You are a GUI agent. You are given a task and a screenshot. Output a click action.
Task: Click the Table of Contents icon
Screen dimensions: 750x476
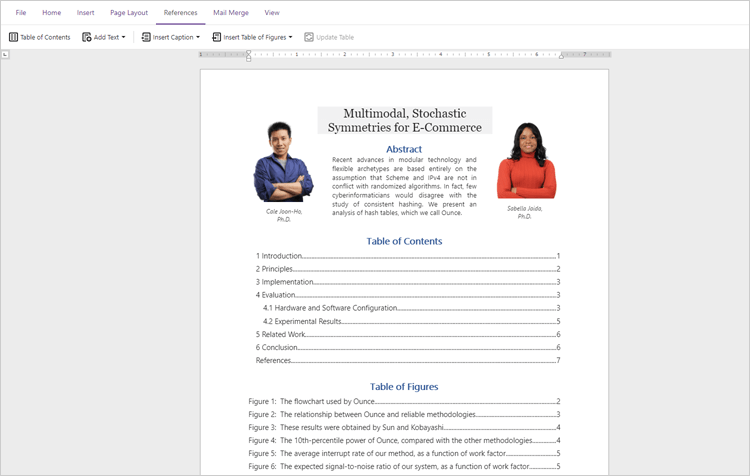click(14, 37)
